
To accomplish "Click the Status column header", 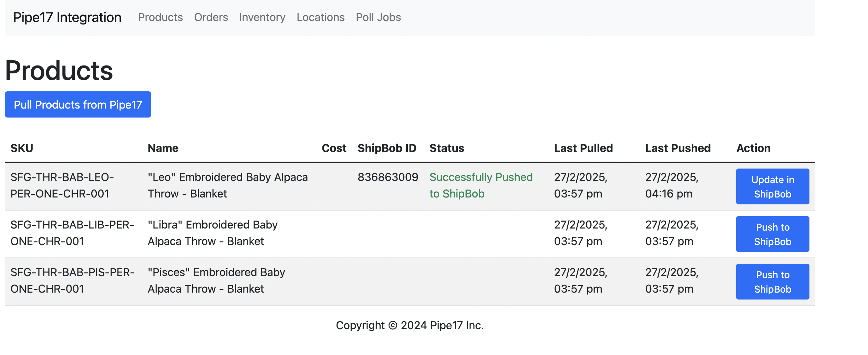I will click(x=447, y=148).
